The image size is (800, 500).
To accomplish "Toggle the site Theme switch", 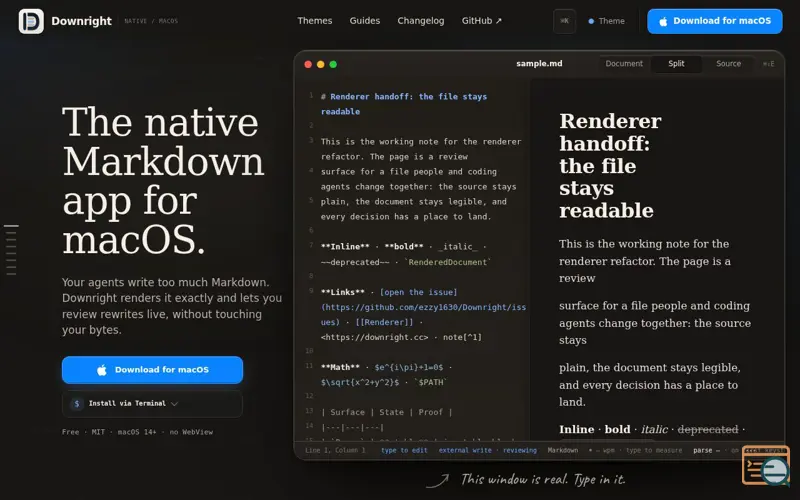I will pyautogui.click(x=606, y=21).
